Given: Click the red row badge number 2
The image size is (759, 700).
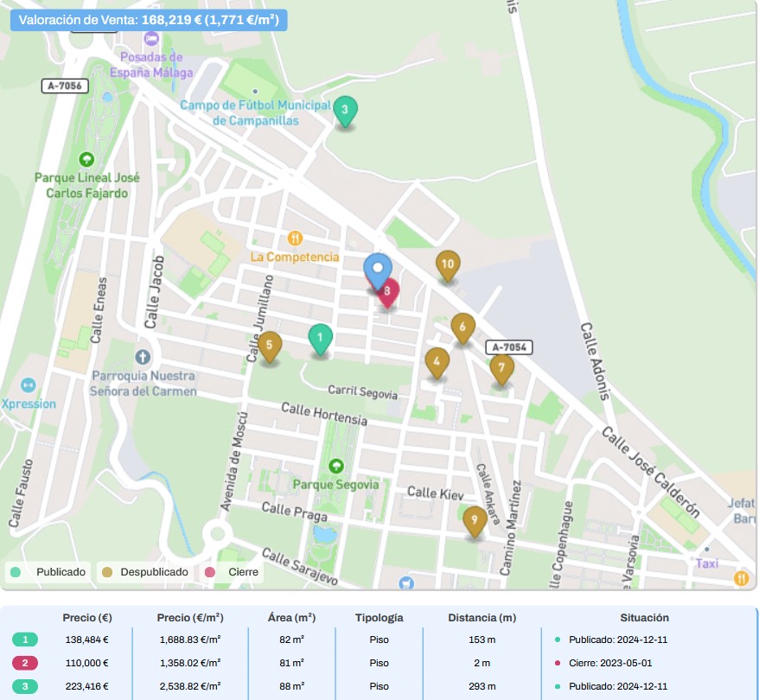Looking at the screenshot, I should (26, 663).
